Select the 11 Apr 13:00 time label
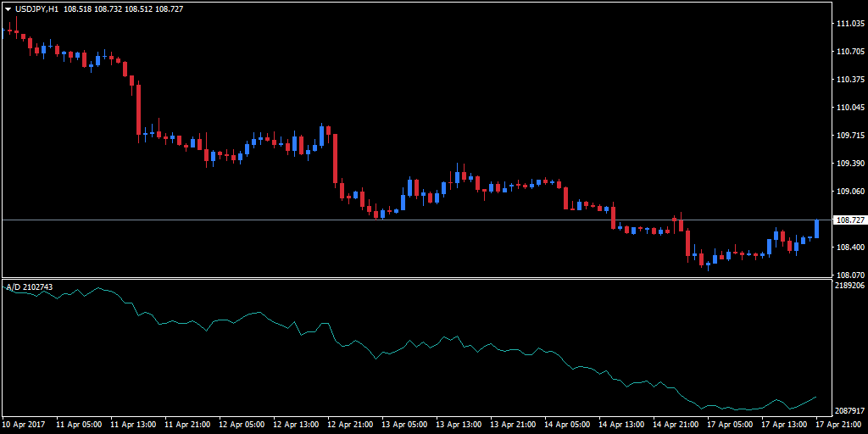 coord(132,425)
